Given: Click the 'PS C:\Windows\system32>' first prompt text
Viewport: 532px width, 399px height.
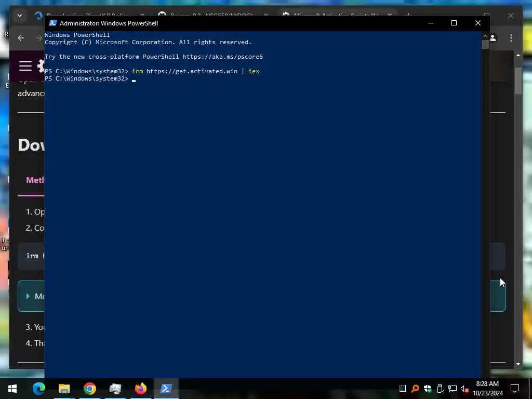Looking at the screenshot, I should click(87, 71).
